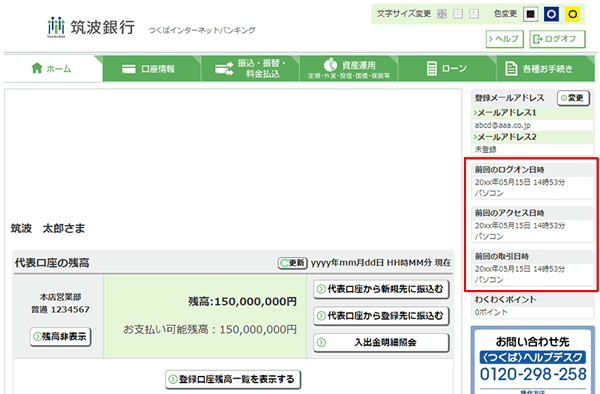Choose the black color scheme swatch

(530, 14)
